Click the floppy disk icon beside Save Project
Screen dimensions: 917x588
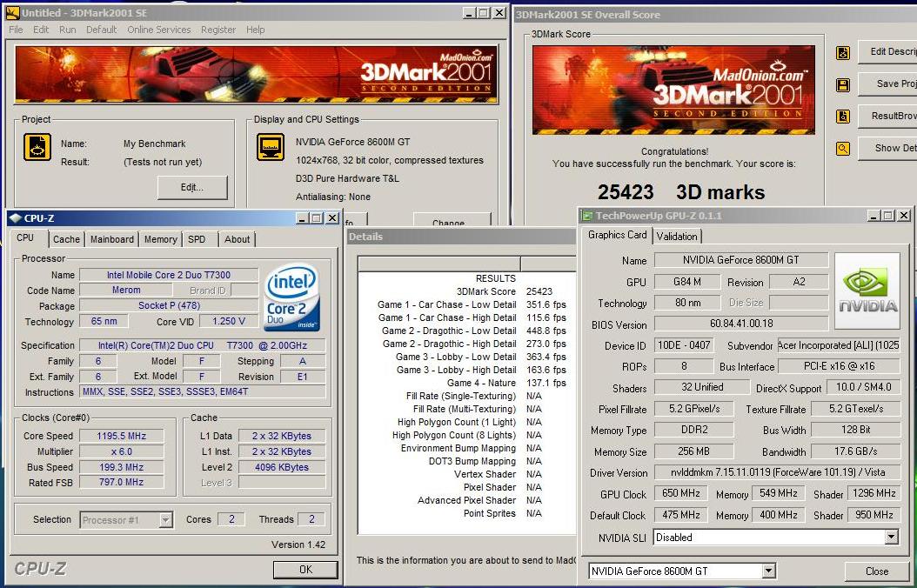coord(843,85)
